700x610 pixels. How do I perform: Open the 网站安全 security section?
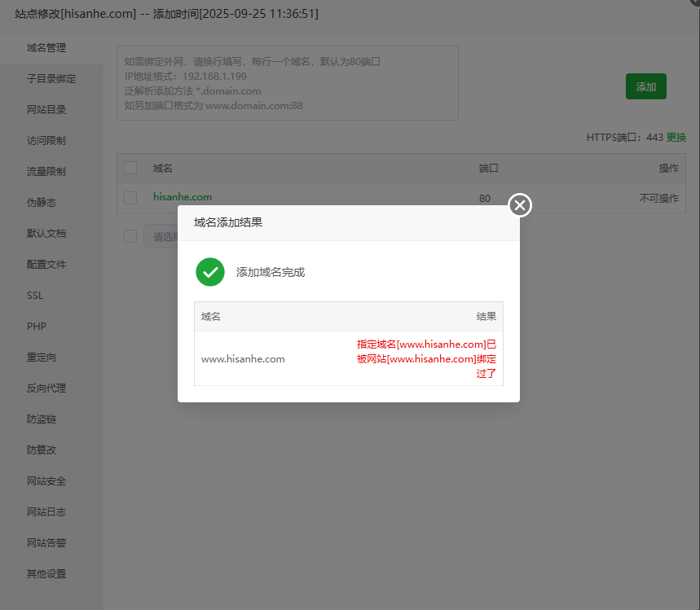point(46,481)
